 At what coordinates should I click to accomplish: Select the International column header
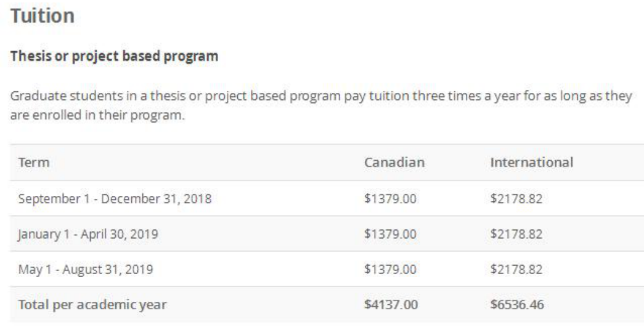(532, 163)
